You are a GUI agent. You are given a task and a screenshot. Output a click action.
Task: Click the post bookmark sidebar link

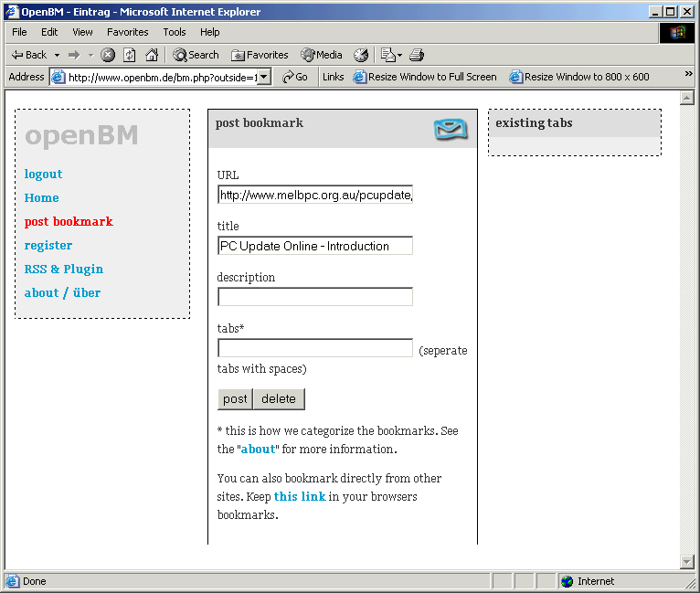(x=69, y=221)
